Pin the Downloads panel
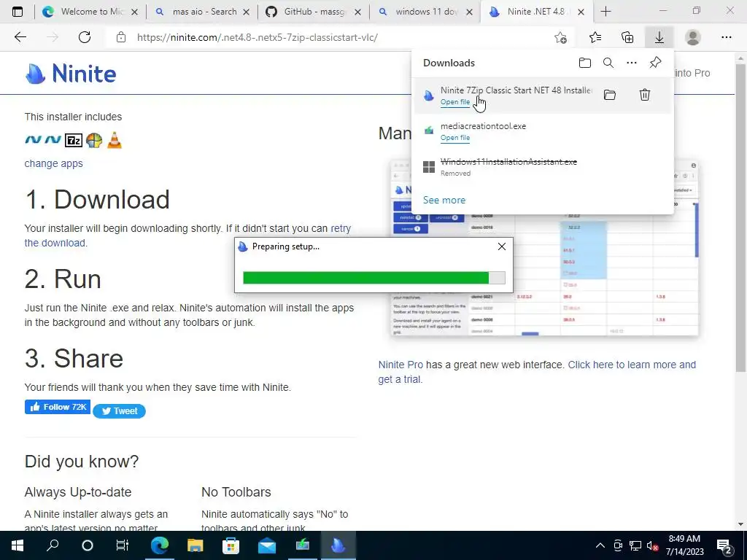This screenshot has width=747, height=560. [656, 63]
